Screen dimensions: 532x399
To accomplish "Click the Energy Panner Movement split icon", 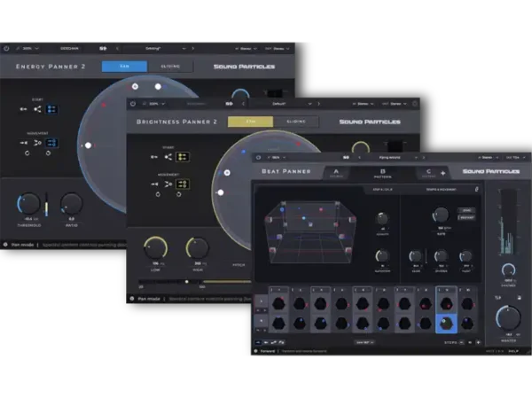I will point(37,143).
